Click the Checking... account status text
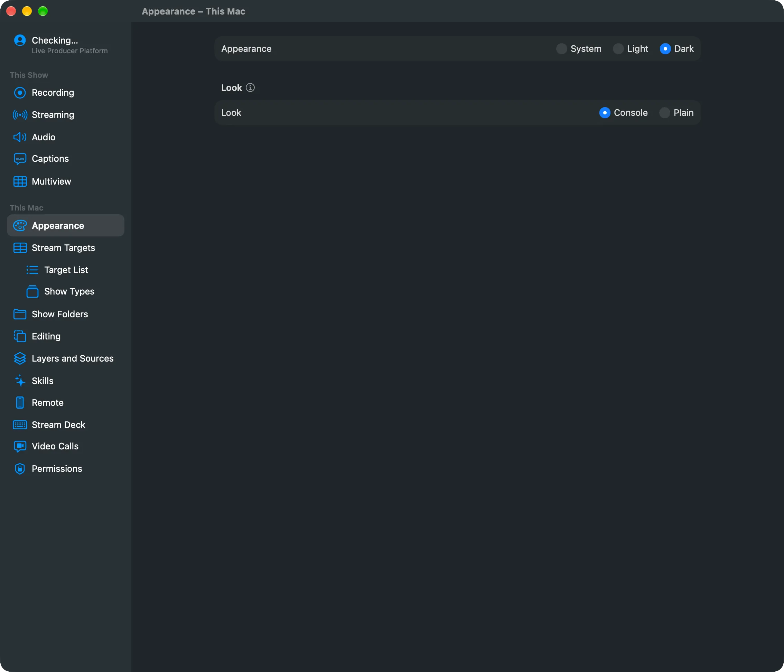The height and width of the screenshot is (672, 784). click(x=55, y=40)
